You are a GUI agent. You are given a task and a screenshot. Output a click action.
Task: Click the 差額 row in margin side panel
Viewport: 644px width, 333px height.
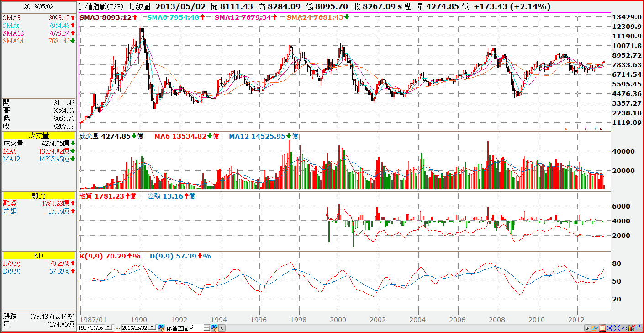point(38,211)
